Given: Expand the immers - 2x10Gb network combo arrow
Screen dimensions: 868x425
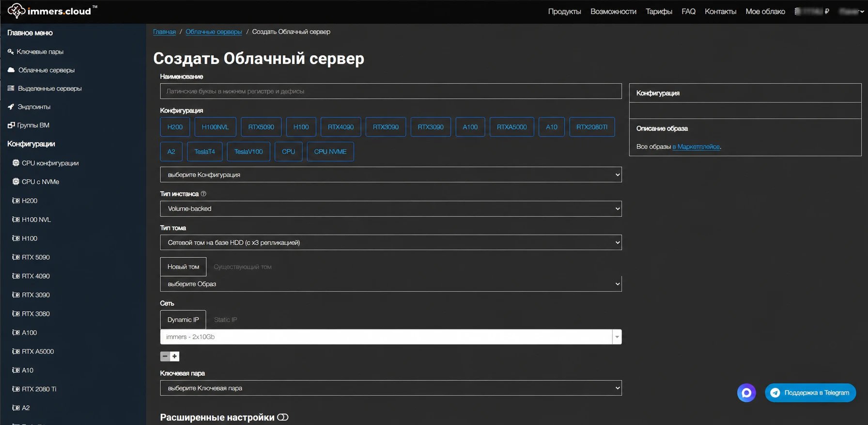Looking at the screenshot, I should (x=617, y=337).
